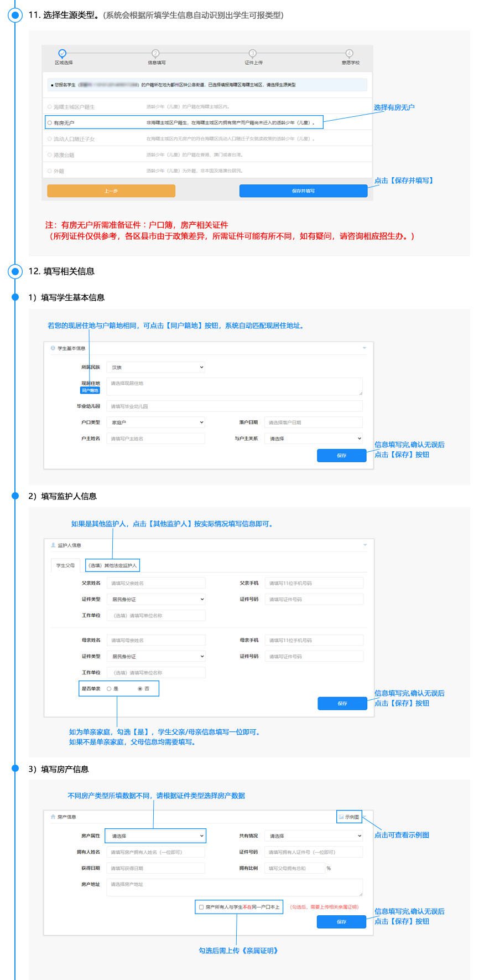Viewport: 484px width, 980px height.
Task: Click the father's 证件号码 field
Action: click(314, 599)
